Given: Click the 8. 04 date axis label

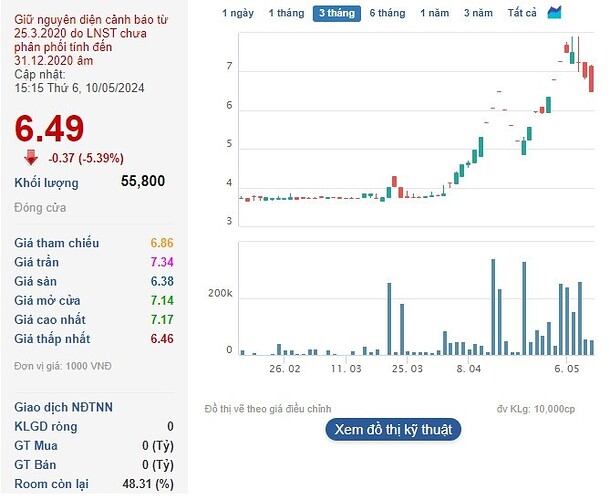Looking at the screenshot, I should (468, 368).
